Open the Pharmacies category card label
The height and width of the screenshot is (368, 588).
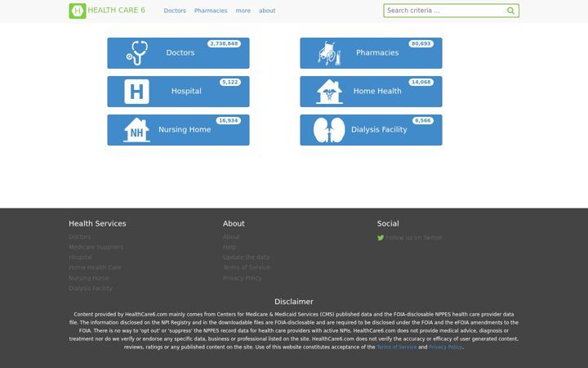point(377,52)
